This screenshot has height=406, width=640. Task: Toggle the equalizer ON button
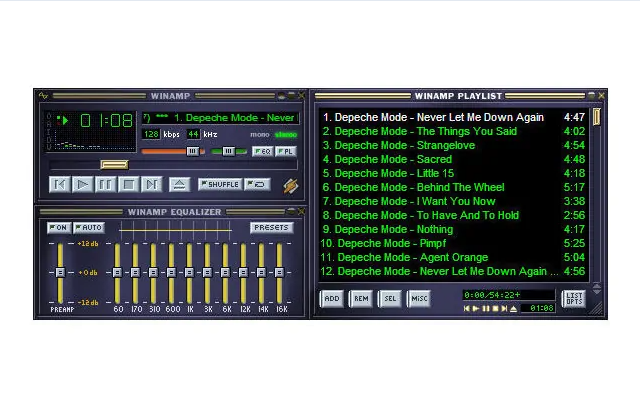59,228
